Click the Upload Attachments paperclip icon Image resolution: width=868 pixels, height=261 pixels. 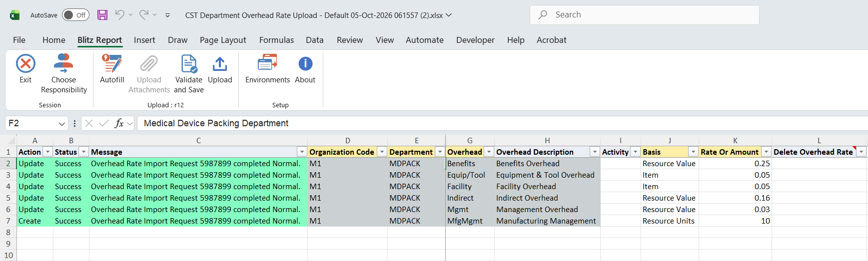coord(149,64)
